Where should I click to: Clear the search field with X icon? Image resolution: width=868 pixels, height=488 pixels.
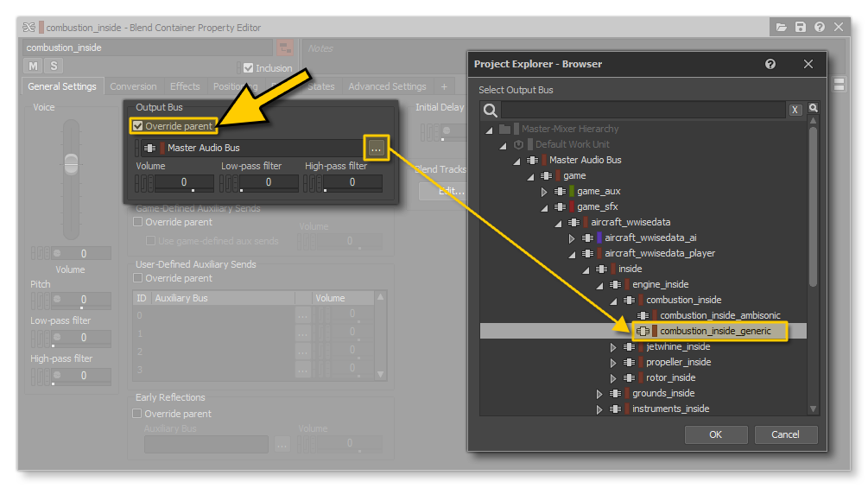[x=795, y=110]
